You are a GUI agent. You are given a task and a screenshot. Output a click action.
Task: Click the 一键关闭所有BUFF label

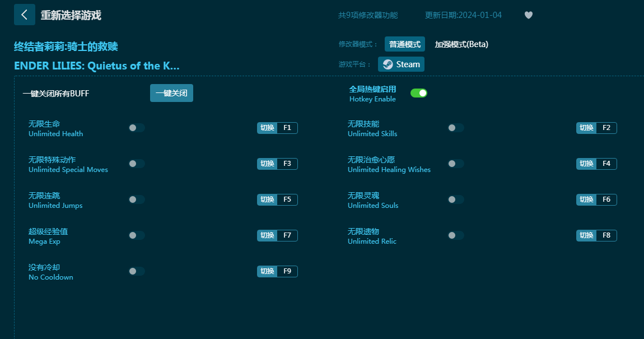pos(56,94)
